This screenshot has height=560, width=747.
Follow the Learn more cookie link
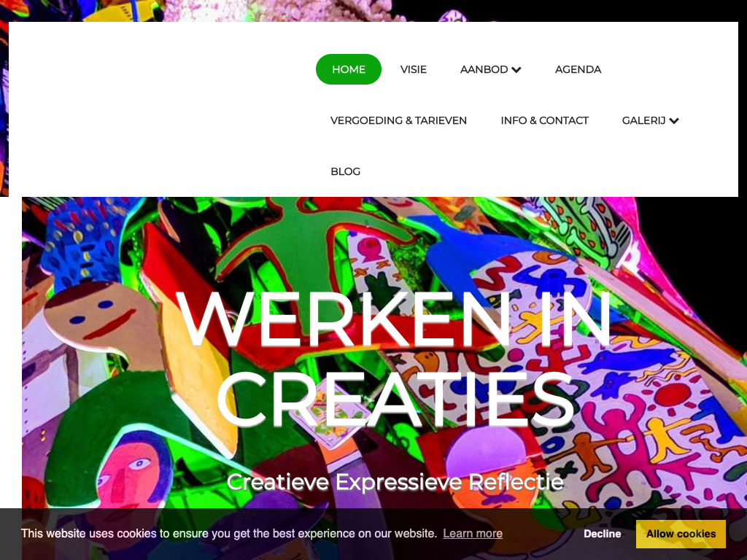pos(473,534)
